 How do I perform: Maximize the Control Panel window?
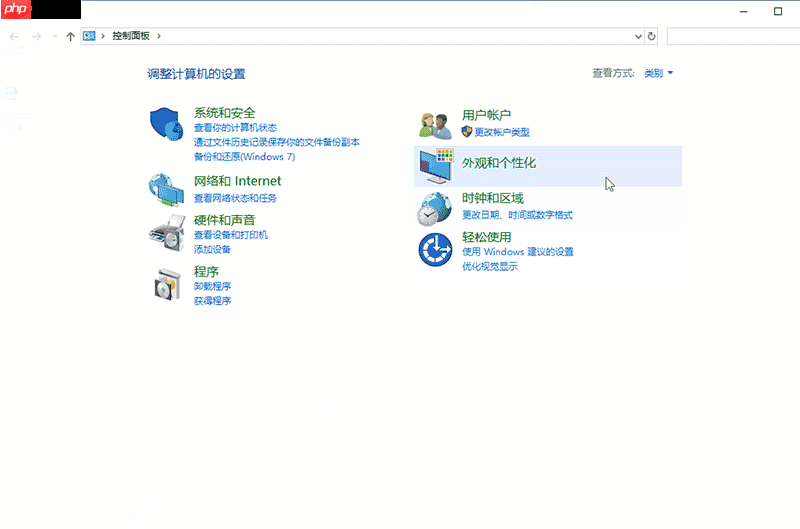pos(778,11)
